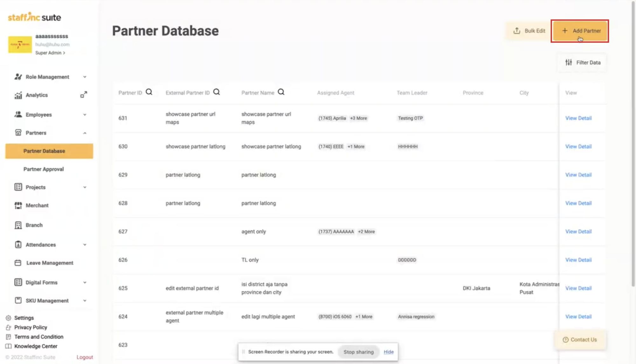636x364 pixels.
Task: Open Bulk Edit
Action: (529, 31)
